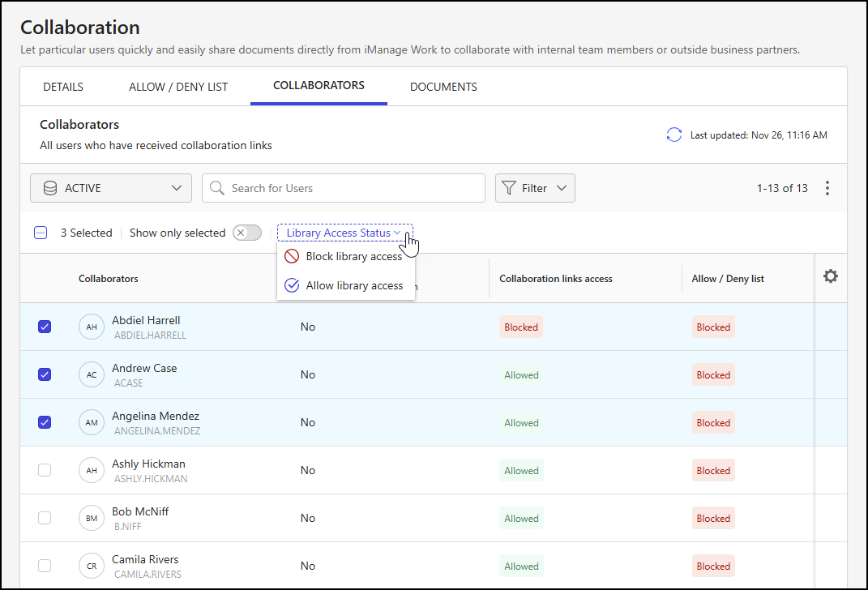Click Abdiel Harrell's avatar icon
868x590 pixels.
(91, 327)
